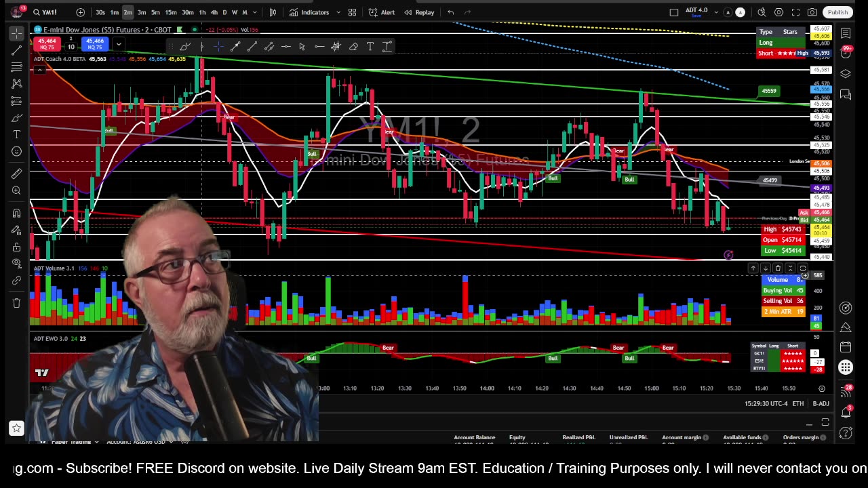Click the red sell price button 45,464
This screenshot has width=868, height=488.
(47, 44)
